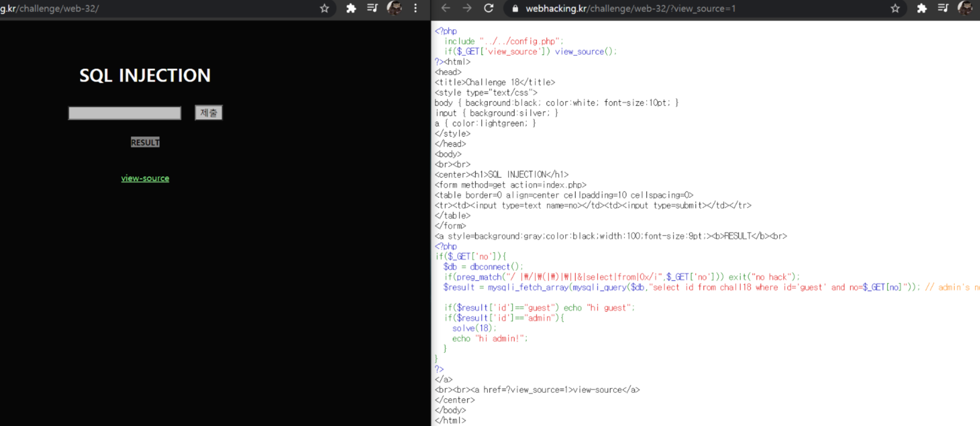The width and height of the screenshot is (980, 426).
Task: View site info via lock icon
Action: [515, 9]
